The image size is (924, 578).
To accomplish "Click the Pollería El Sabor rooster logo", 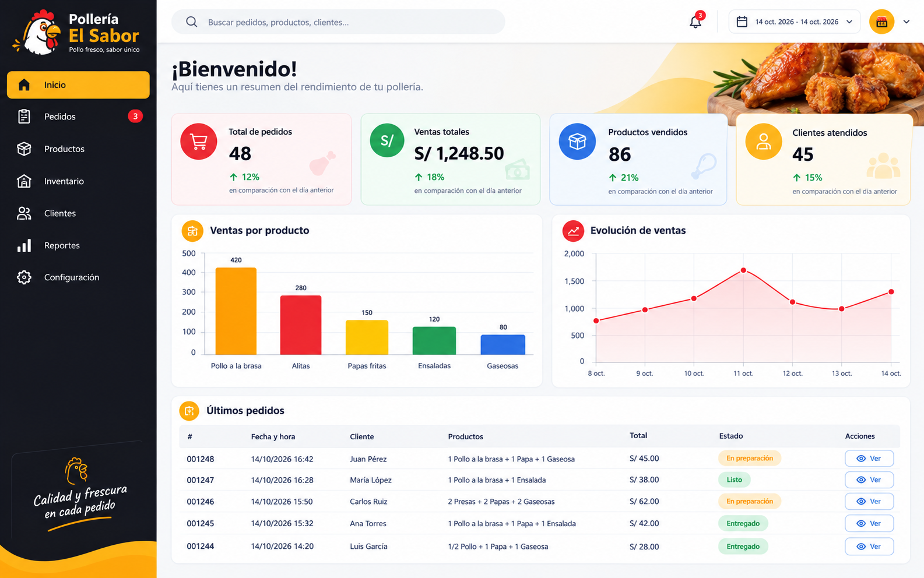I will pyautogui.click(x=38, y=33).
